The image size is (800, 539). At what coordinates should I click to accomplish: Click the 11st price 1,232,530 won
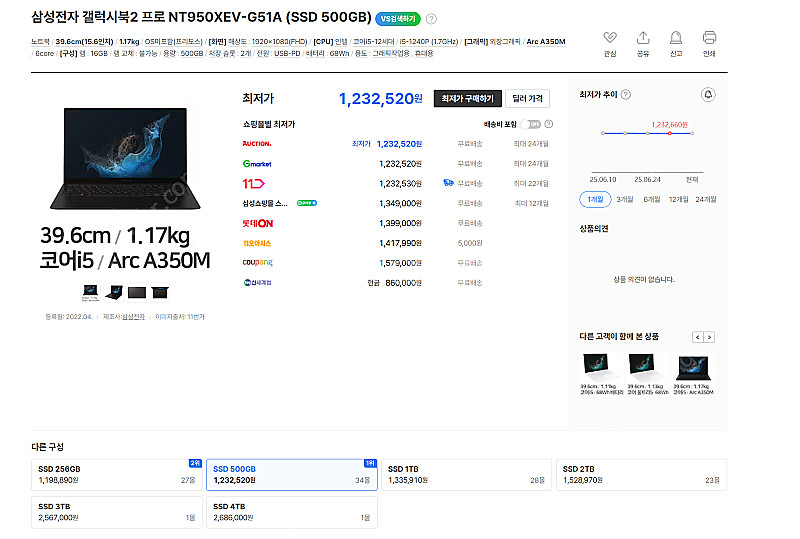400,183
